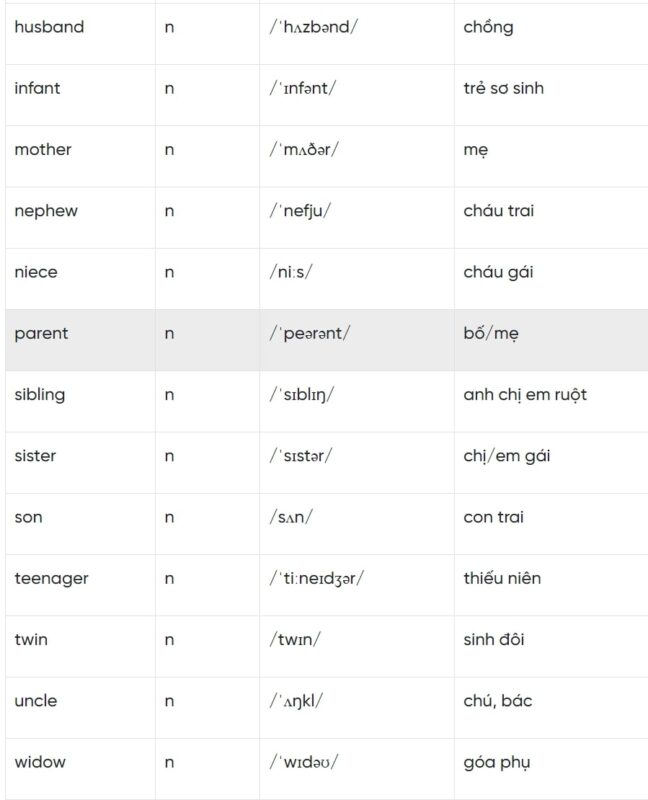The image size is (648, 800).
Task: Click the translation "bố/mẹ"
Action: click(x=491, y=334)
